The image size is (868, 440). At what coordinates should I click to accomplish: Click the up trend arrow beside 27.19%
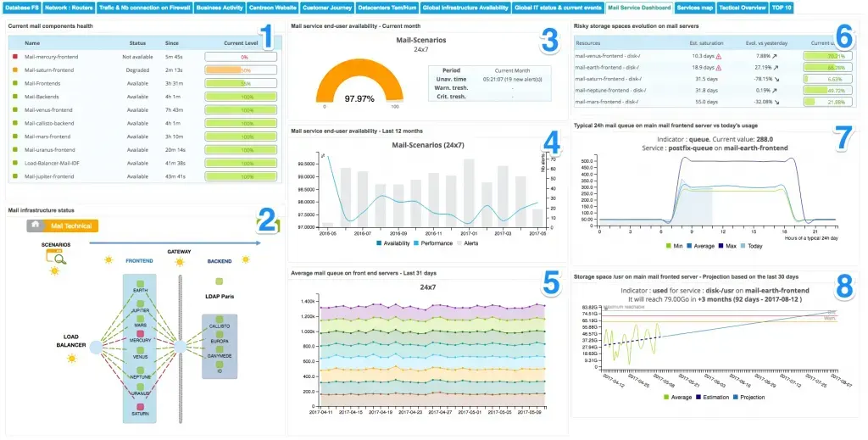[x=776, y=68]
